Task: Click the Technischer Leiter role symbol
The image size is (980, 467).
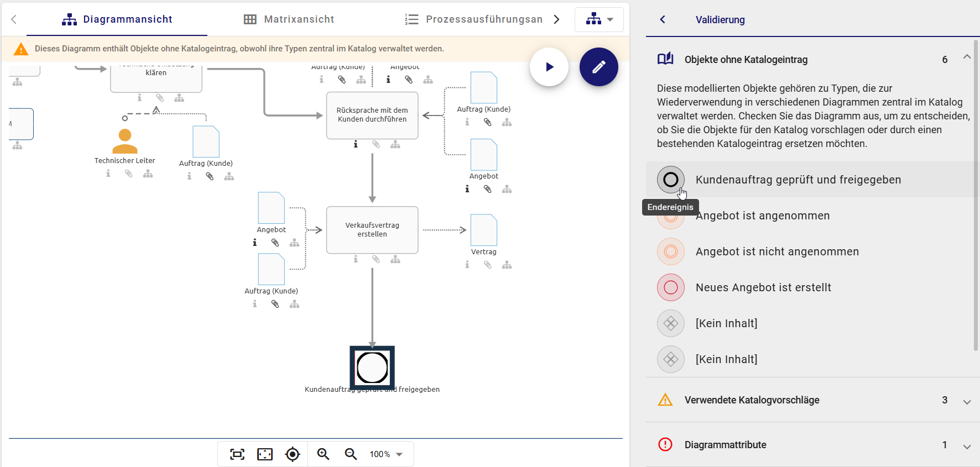Action: pyautogui.click(x=125, y=141)
